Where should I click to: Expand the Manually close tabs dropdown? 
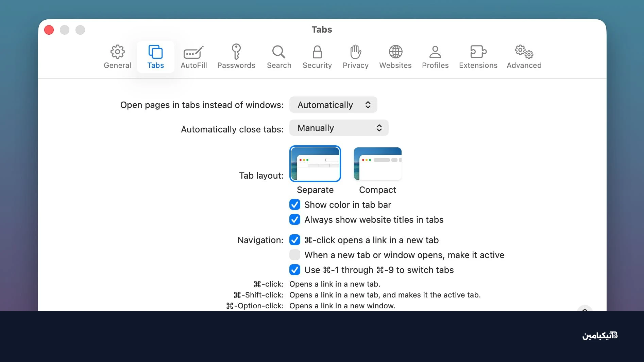point(339,128)
